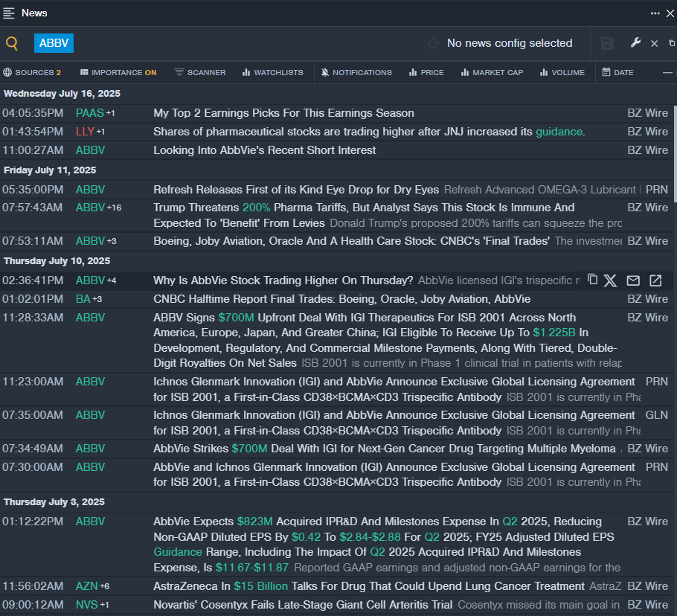Click the AZN ticker symbol
Image resolution: width=677 pixels, height=616 pixels.
point(87,586)
